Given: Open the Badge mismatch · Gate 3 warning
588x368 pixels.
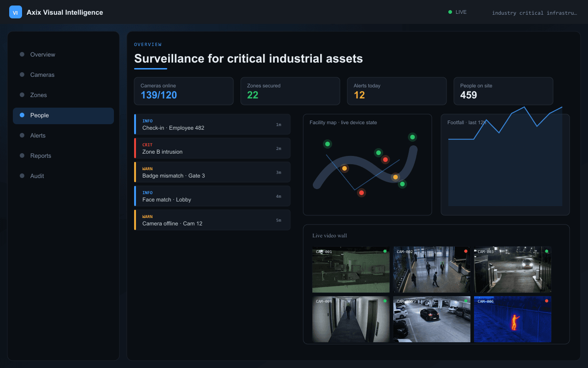Looking at the screenshot, I should (212, 172).
